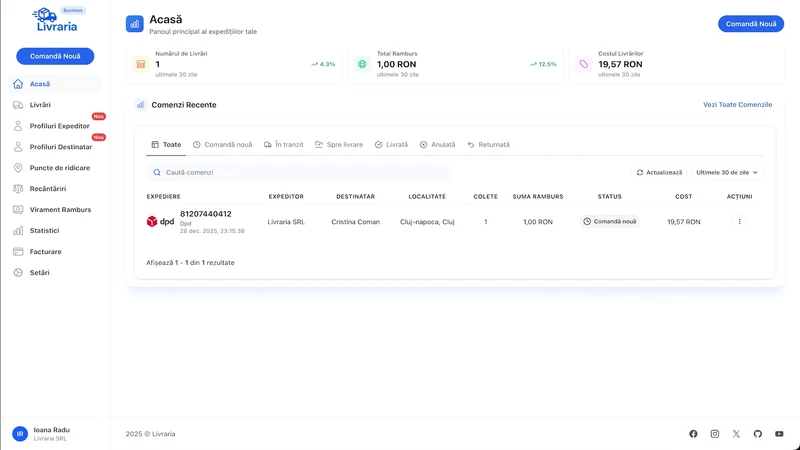Screen dimensions: 800x450
Task: Open the three-dot actions menu for order 81207440412
Action: [739, 221]
